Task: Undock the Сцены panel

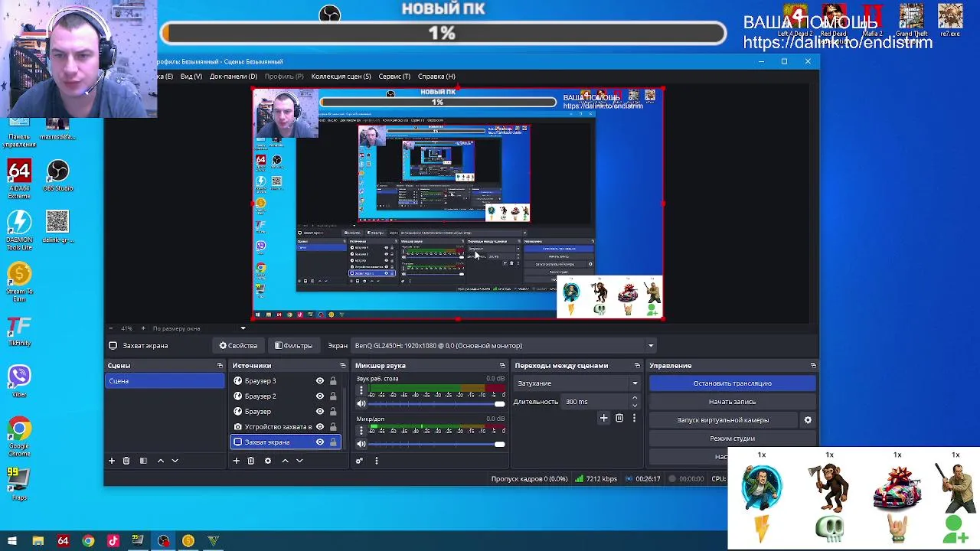Action: click(220, 366)
